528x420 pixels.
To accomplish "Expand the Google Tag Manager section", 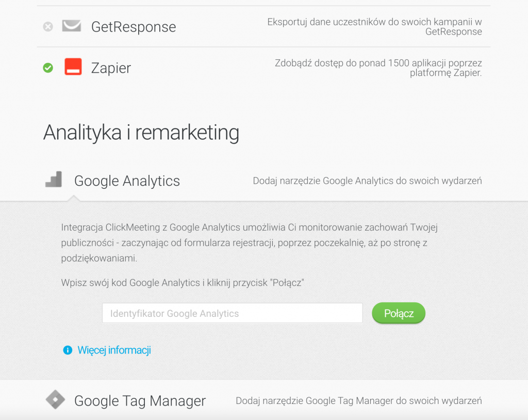I will point(140,401).
